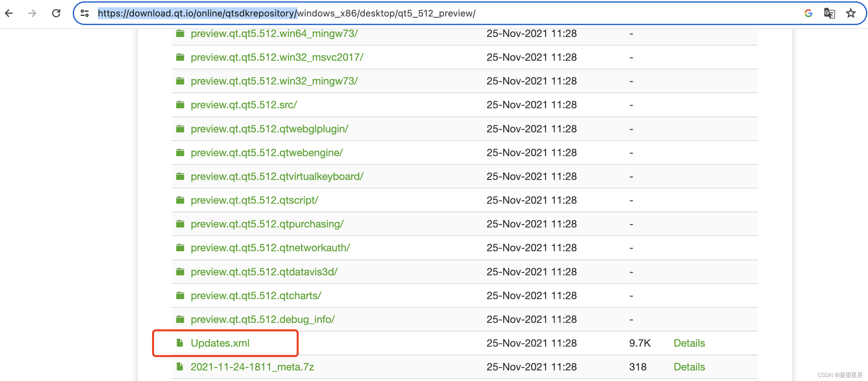Open Updates.xml file link

220,343
